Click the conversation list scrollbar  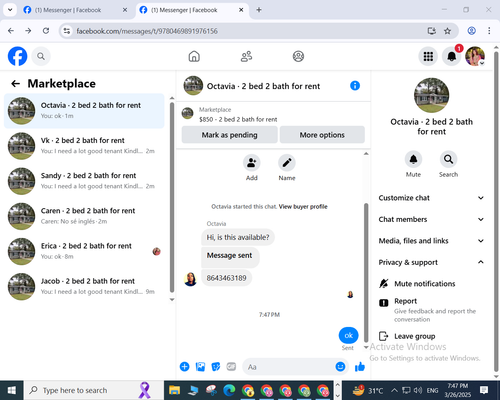coord(172,197)
